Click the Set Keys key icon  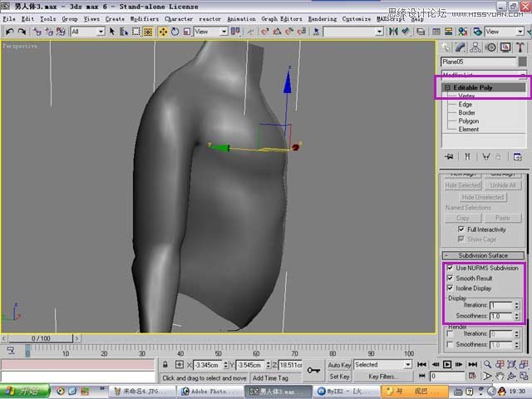[x=313, y=370]
